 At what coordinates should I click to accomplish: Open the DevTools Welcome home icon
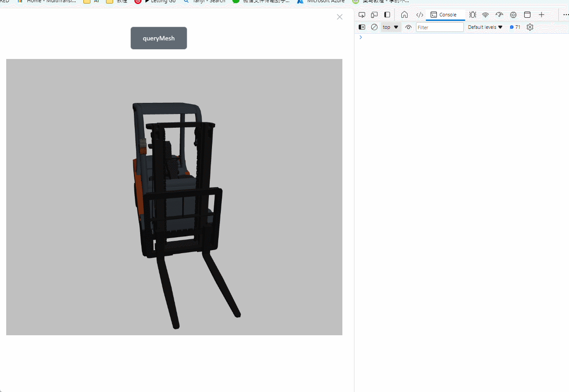pyautogui.click(x=404, y=15)
